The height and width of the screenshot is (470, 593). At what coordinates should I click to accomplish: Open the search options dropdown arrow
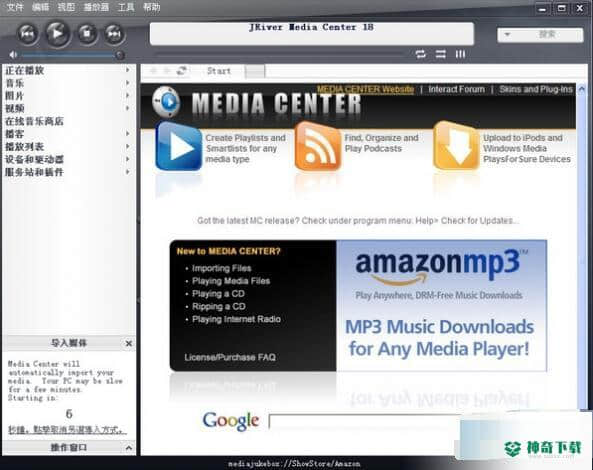point(508,34)
